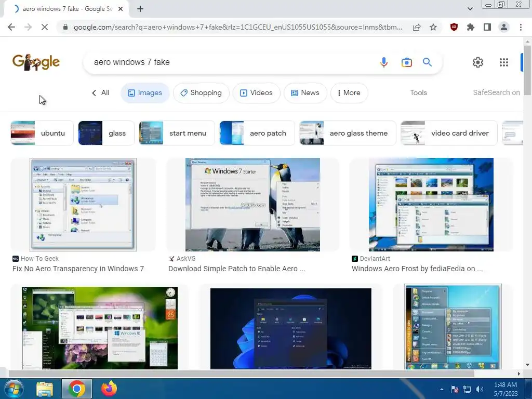Open Google quick settings gear
532x399 pixels.
coord(478,62)
